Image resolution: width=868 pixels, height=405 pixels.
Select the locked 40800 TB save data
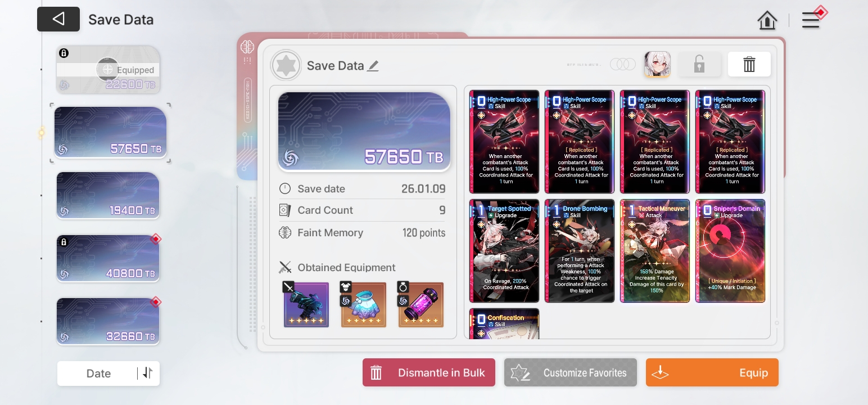click(108, 258)
